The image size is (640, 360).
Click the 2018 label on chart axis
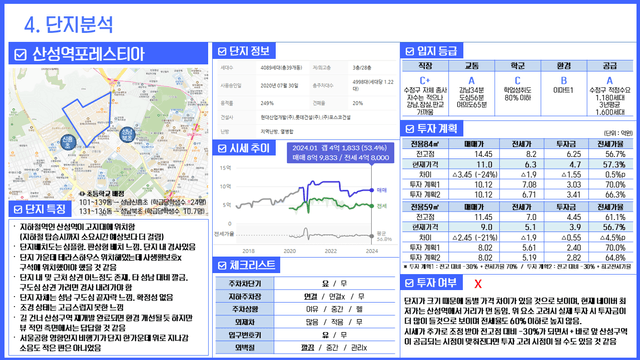coord(249,251)
